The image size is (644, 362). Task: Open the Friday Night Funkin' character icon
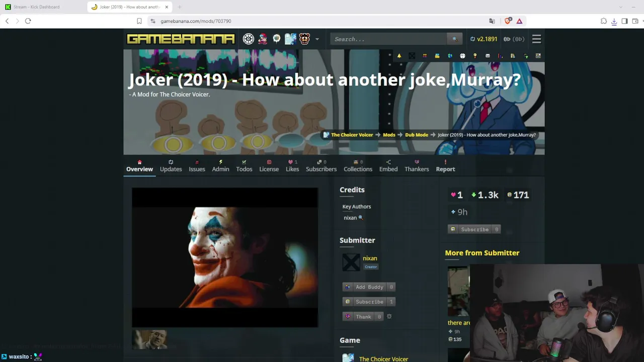click(263, 39)
